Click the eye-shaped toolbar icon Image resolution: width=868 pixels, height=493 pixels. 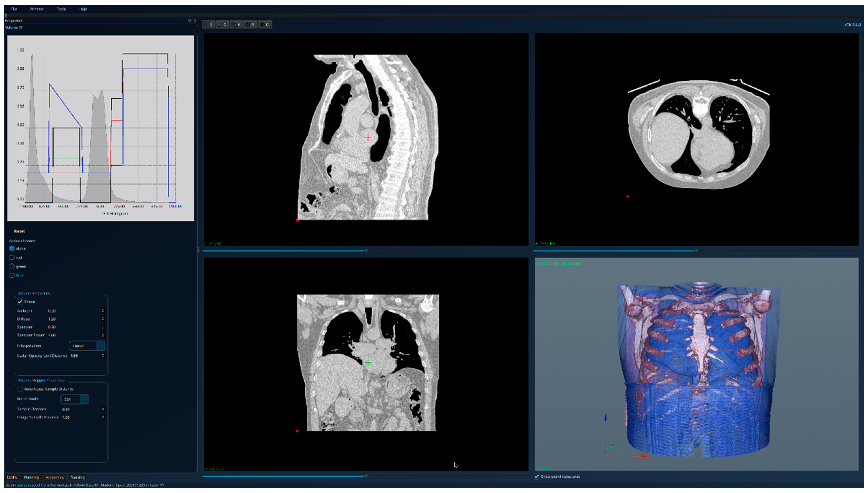pyautogui.click(x=265, y=25)
